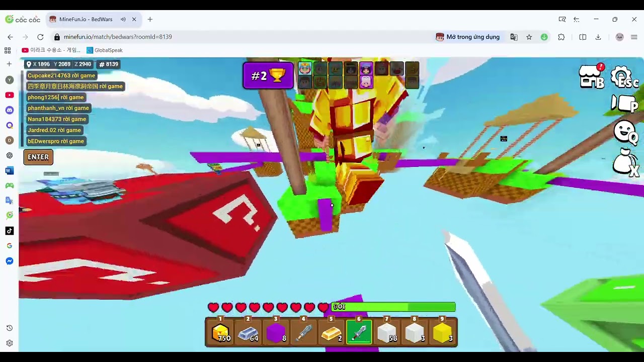
Task: Open the emote face icon labeled Q
Action: pos(625,132)
